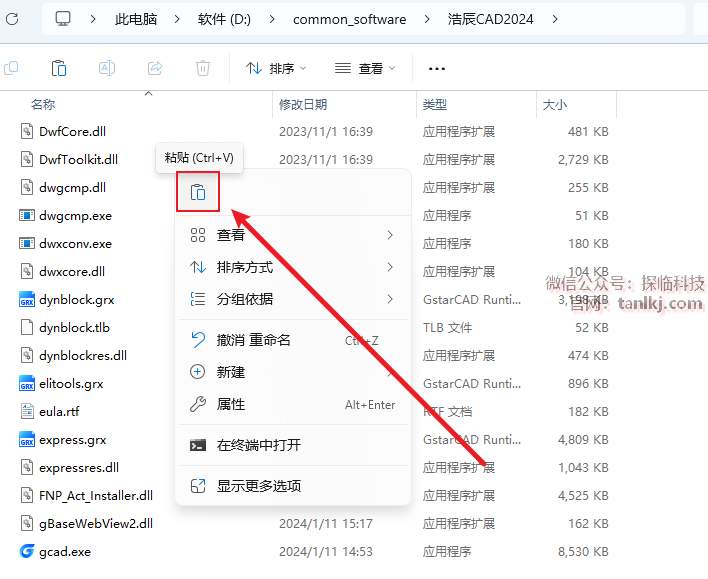The height and width of the screenshot is (579, 708).
Task: Click the date 2024/1/11 15:17
Action: click(x=326, y=523)
